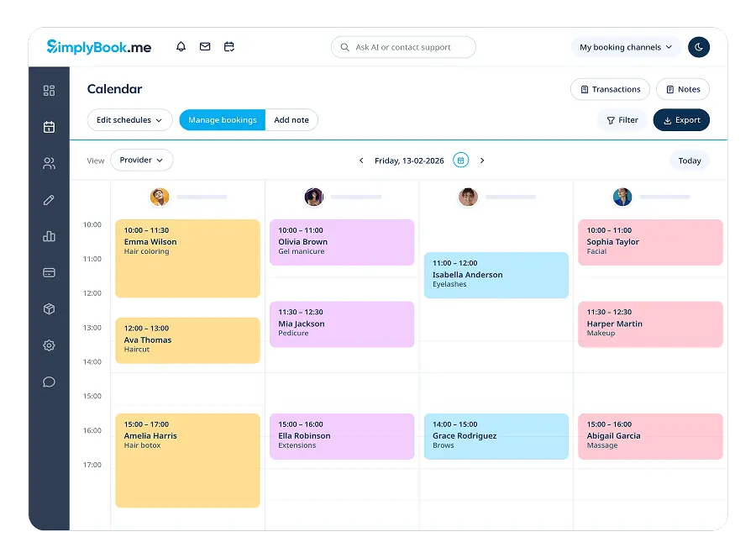Go to next day arrow
Viewport: 756px width, 558px height.
point(481,161)
